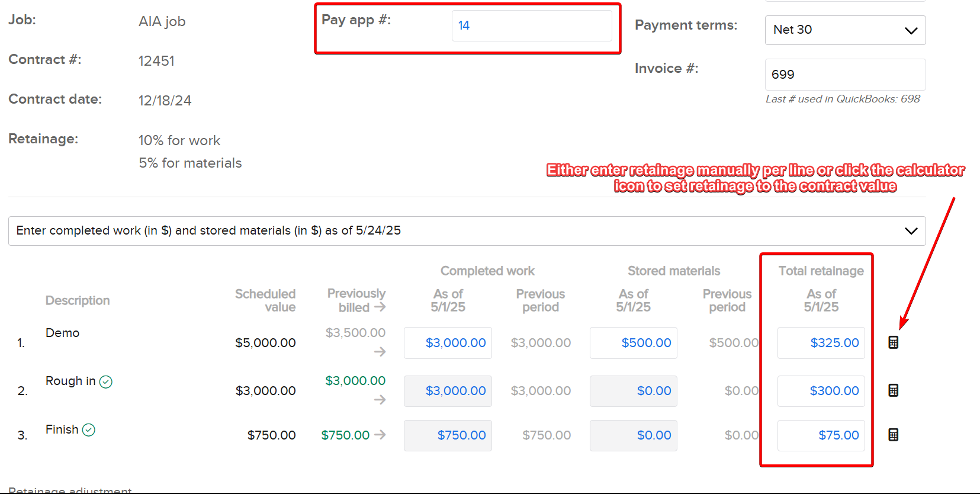Viewport: 980px width, 494px height.
Task: Edit Demo completed work $3,000.00 field
Action: pos(448,343)
